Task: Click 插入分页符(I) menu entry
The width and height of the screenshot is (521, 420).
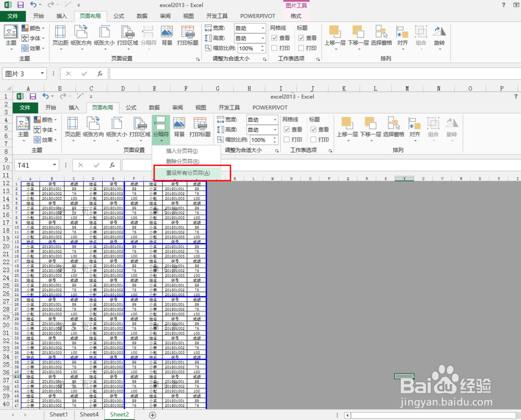Action: tap(182, 151)
